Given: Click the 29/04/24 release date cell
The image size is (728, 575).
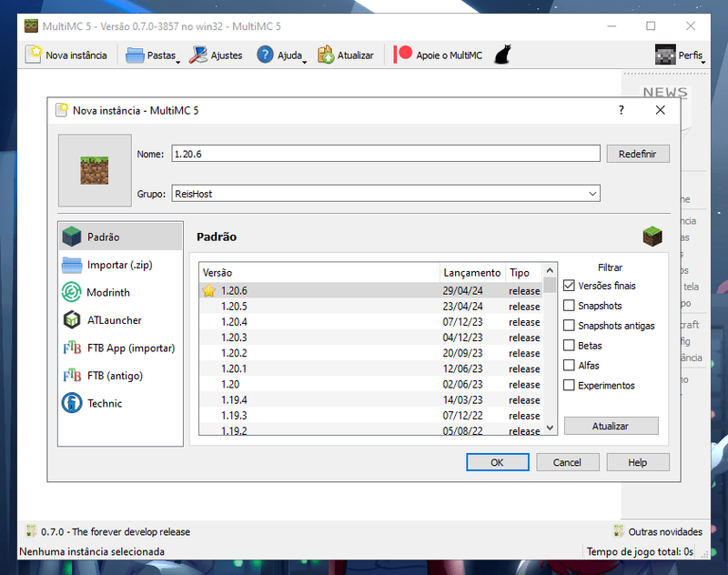Looking at the screenshot, I should click(462, 290).
